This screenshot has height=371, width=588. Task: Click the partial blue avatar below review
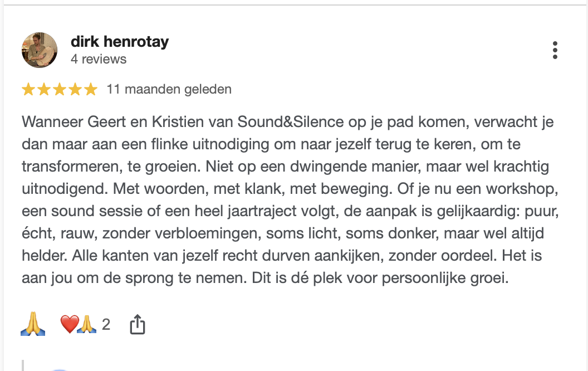point(59,369)
